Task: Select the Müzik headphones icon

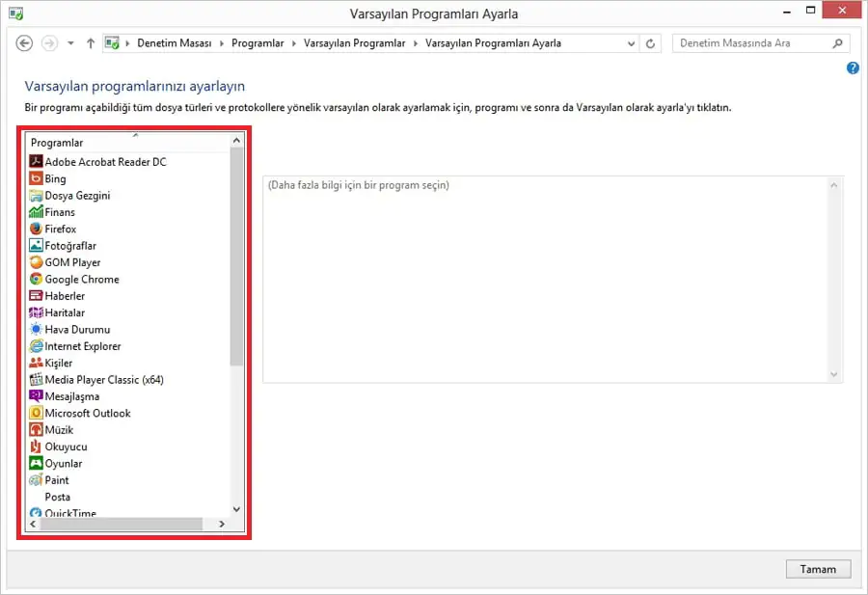Action: point(36,429)
